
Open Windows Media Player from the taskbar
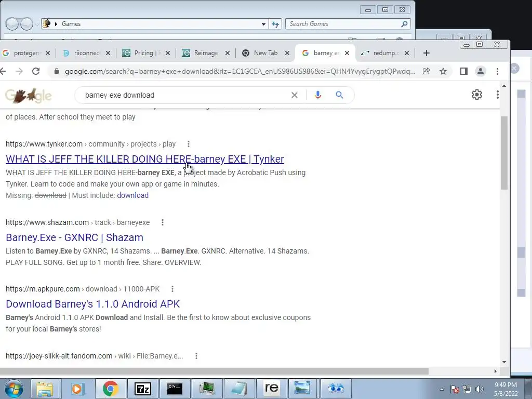[x=77, y=389]
